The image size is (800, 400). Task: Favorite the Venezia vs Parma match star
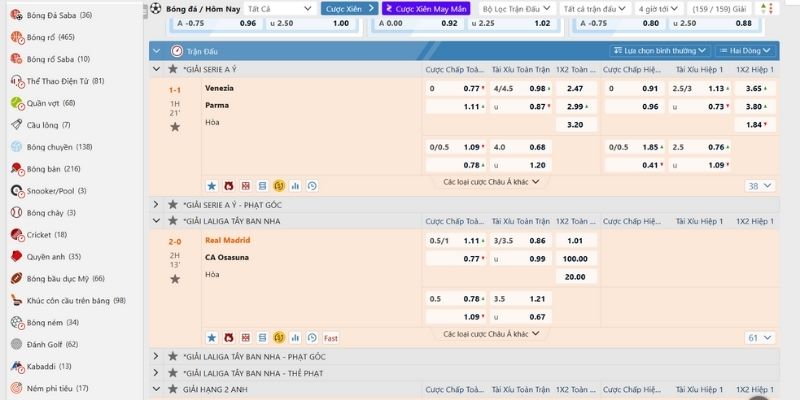(175, 127)
